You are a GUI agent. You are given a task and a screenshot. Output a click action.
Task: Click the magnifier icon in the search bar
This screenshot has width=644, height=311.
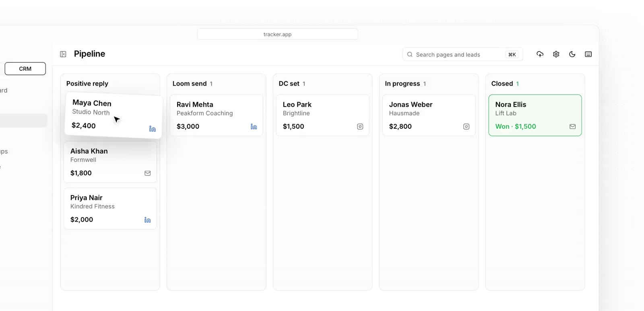click(410, 55)
